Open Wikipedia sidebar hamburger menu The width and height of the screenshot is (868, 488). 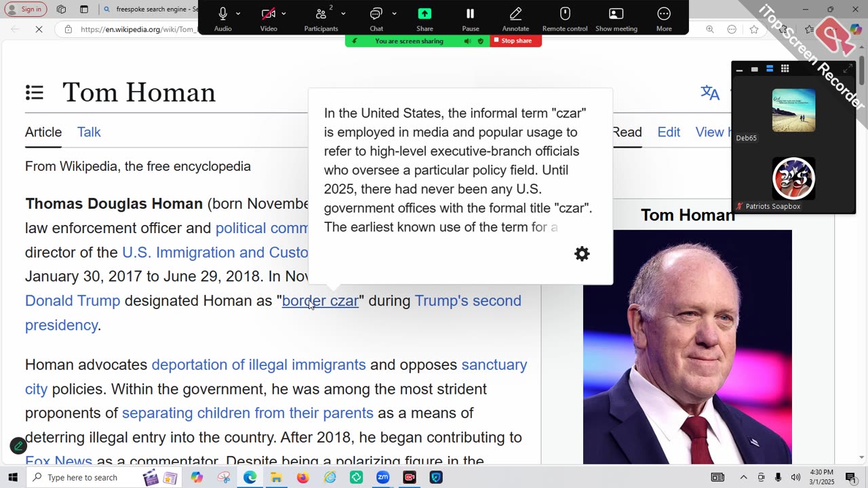click(35, 92)
